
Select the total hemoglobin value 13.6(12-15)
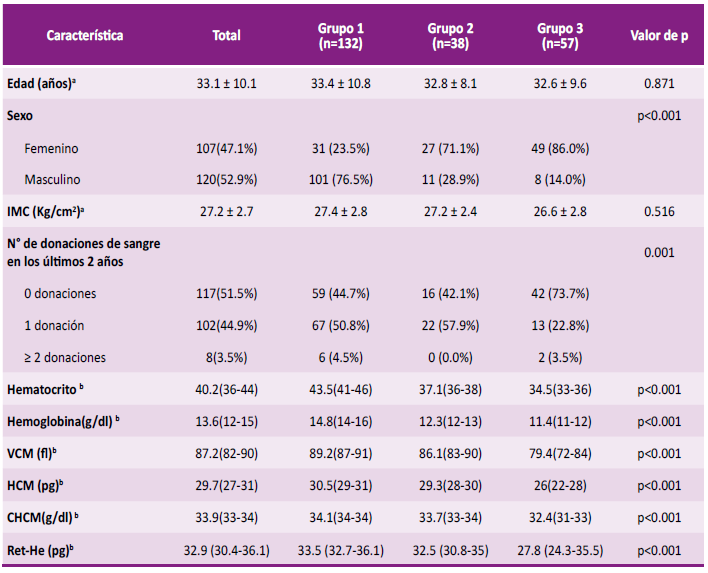point(226,422)
